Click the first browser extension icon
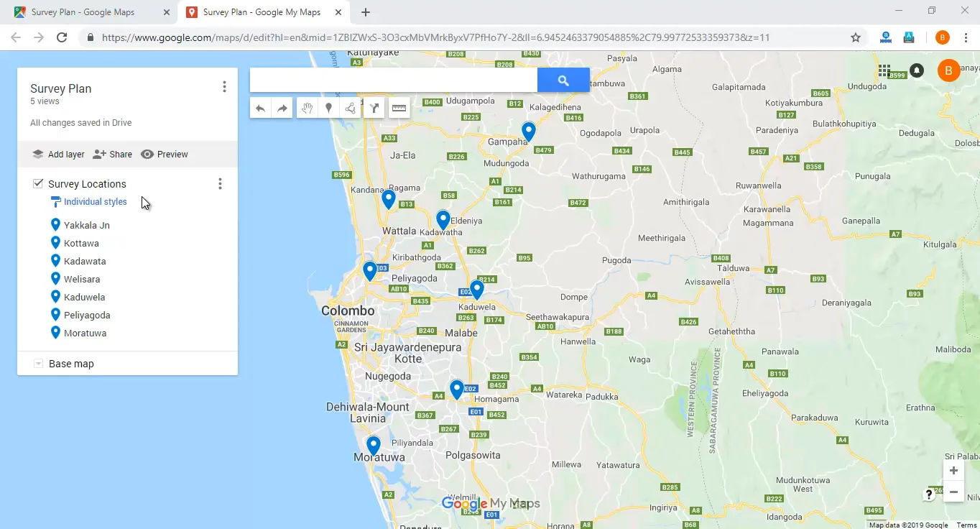This screenshot has width=980, height=529. pyautogui.click(x=886, y=37)
